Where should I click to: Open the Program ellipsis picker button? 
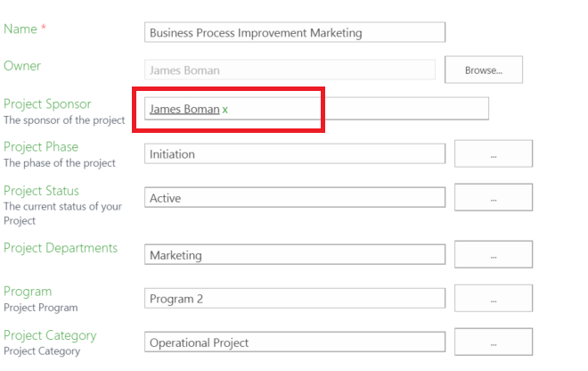point(493,299)
